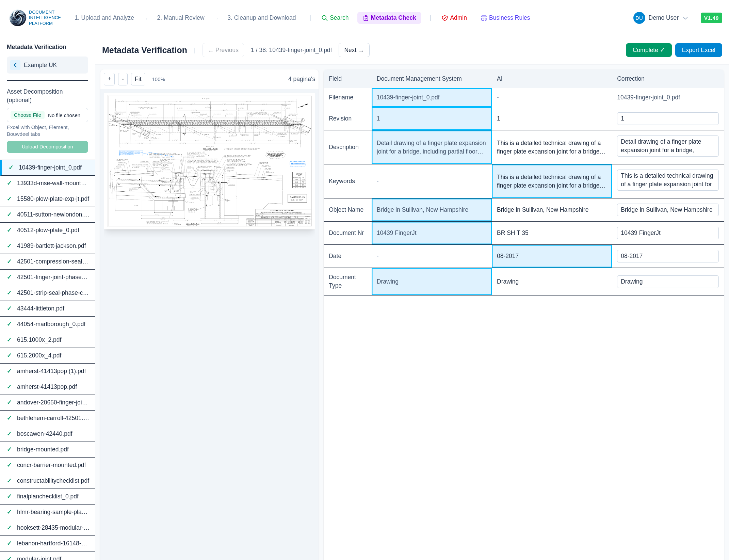Click the Admin shield icon
Image resolution: width=729 pixels, height=560 pixels.
pos(444,18)
